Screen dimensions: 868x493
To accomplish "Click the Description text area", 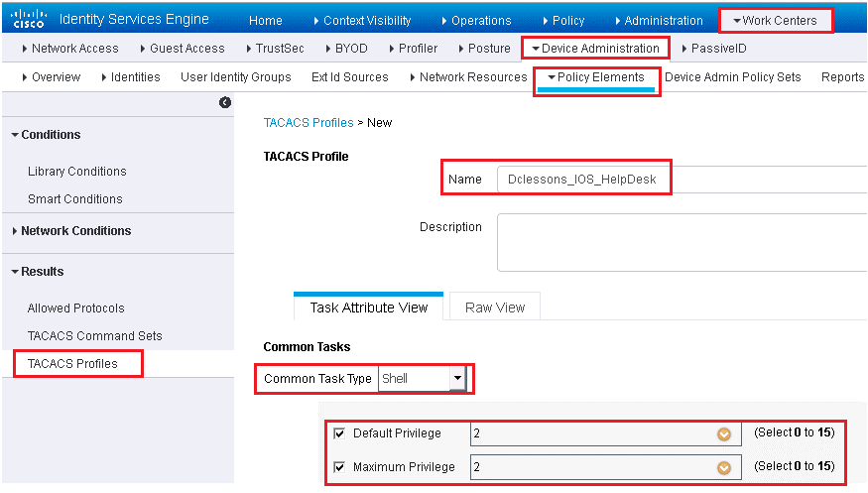I will (x=682, y=242).
